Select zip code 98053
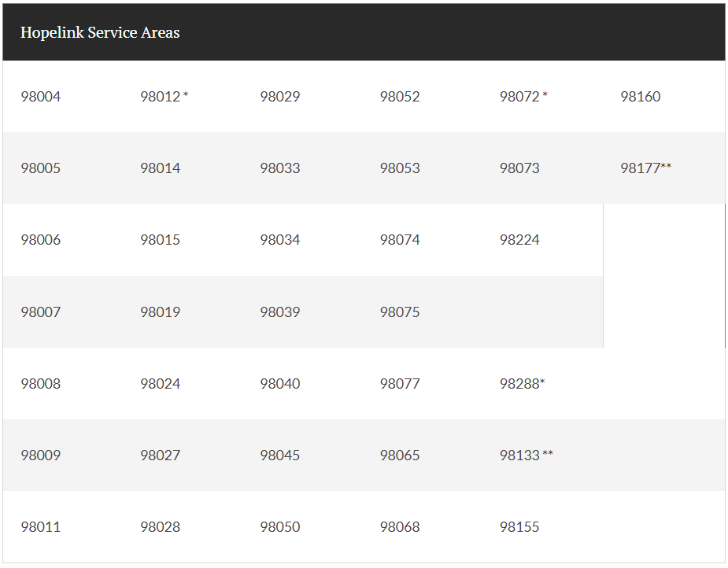This screenshot has width=728, height=568. coord(400,168)
